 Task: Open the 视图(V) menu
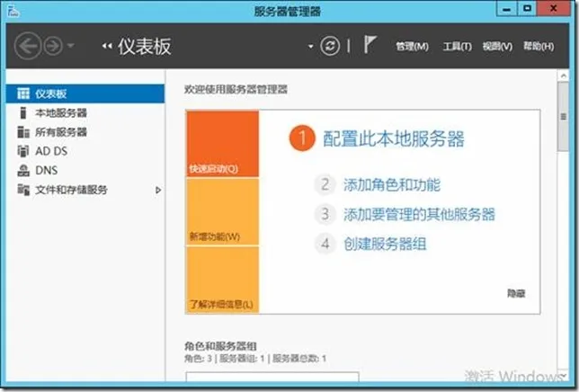pos(497,47)
